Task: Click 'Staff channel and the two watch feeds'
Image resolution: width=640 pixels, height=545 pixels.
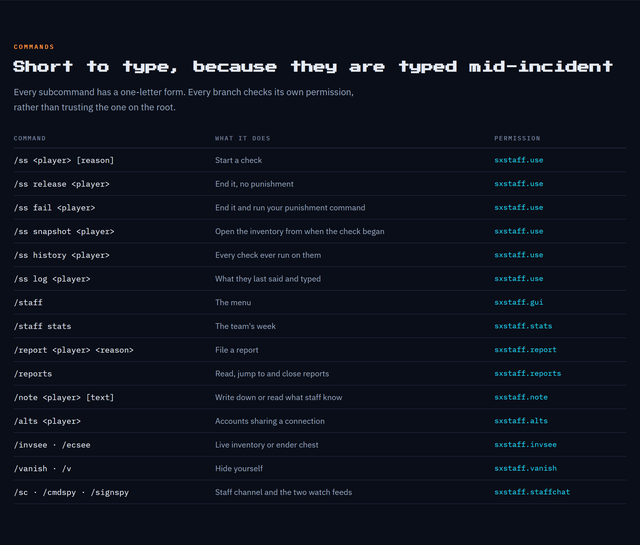Action: (283, 492)
